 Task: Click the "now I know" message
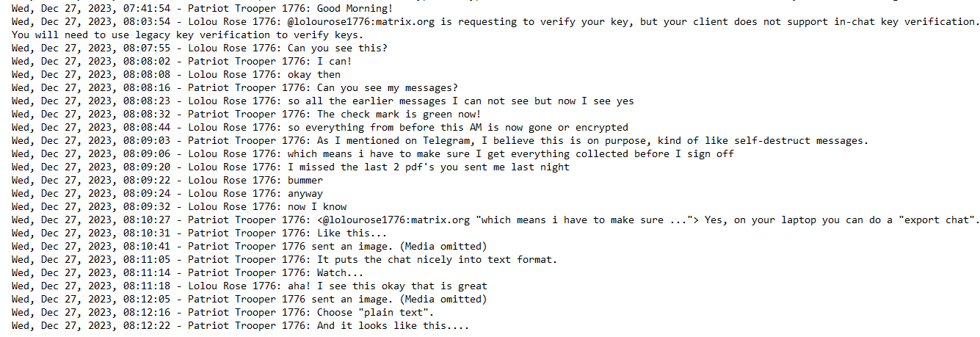[317, 207]
